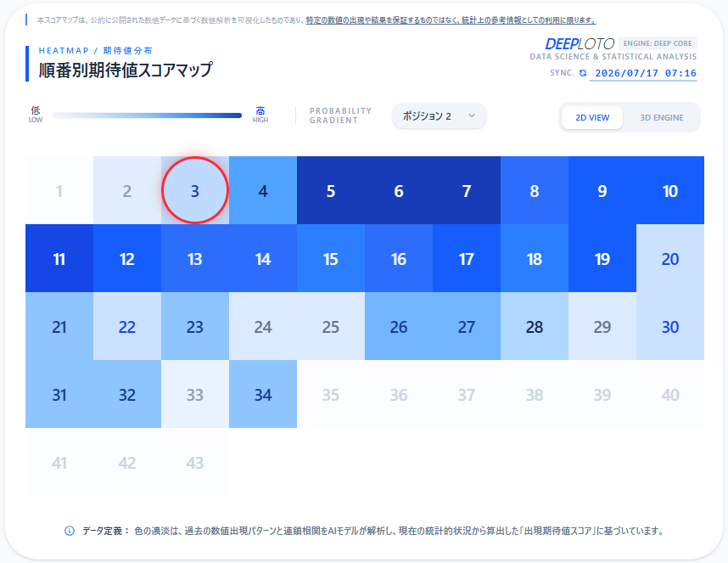Select heatmap cell number 20
Image resolution: width=728 pixels, height=563 pixels.
click(x=670, y=258)
